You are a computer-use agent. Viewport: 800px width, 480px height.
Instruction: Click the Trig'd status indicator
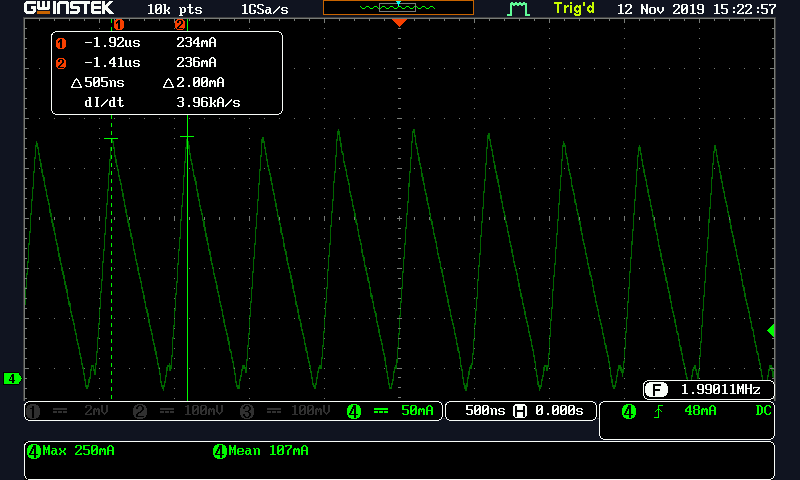click(574, 9)
